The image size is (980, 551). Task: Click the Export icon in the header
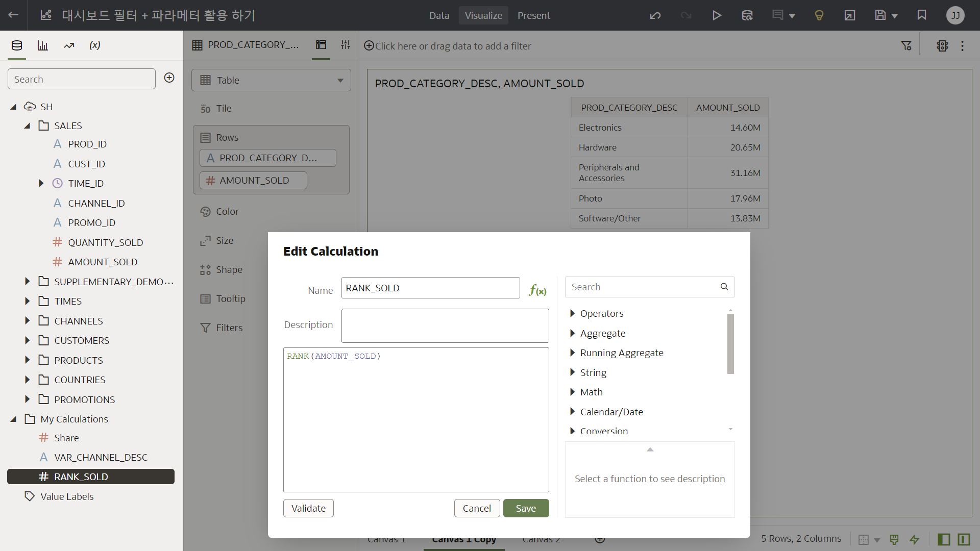coord(849,15)
